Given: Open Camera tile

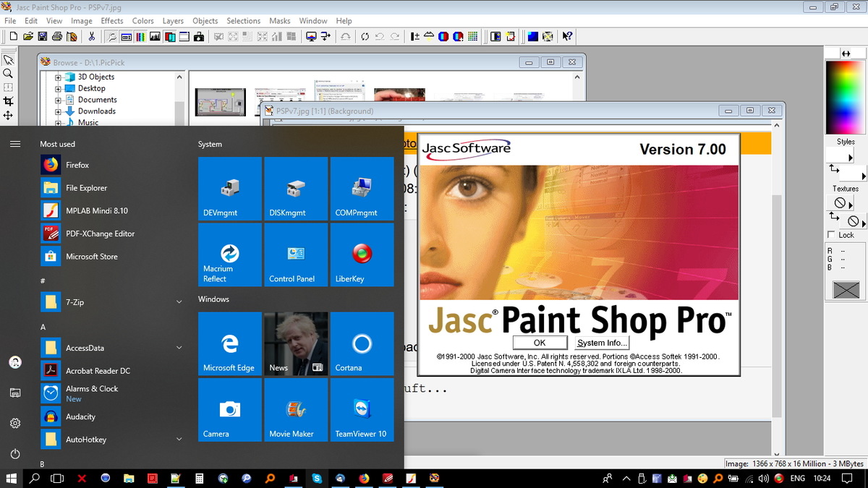Looking at the screenshot, I should (x=230, y=410).
